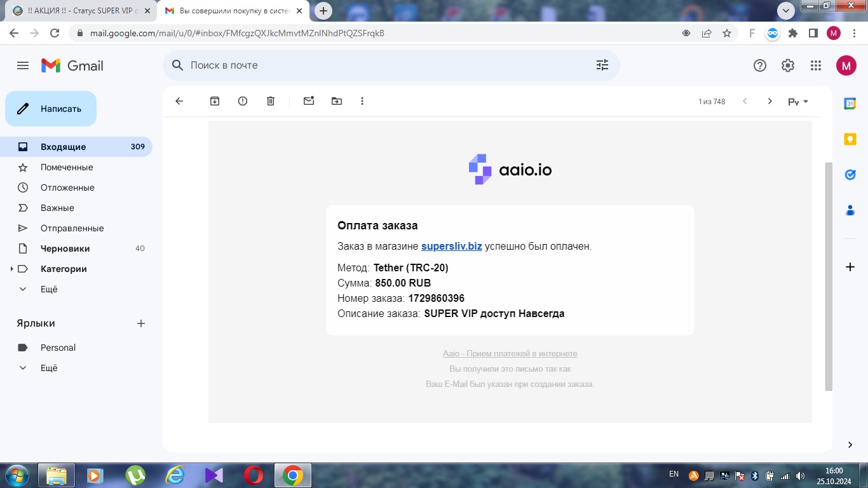868x488 pixels.
Task: Report this message as spam
Action: click(x=243, y=101)
